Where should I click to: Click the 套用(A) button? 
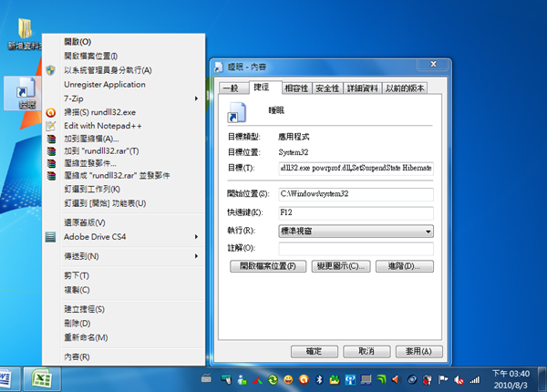pyautogui.click(x=419, y=352)
